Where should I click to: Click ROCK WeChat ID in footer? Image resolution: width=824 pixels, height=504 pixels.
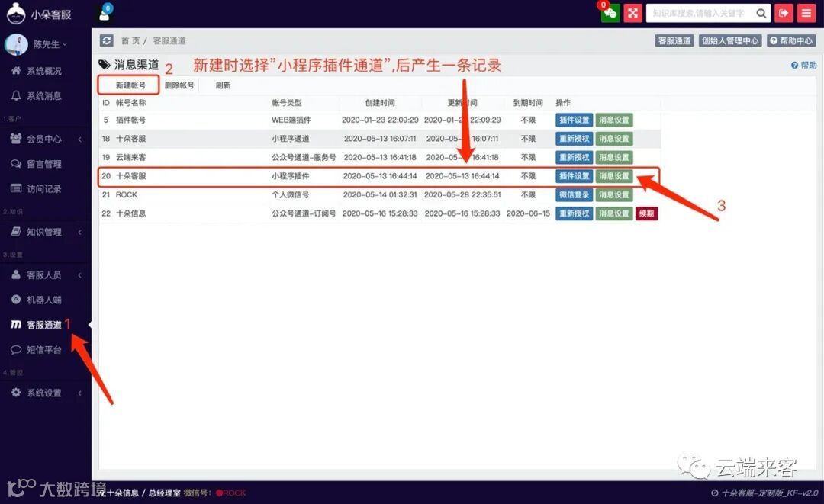click(x=231, y=493)
